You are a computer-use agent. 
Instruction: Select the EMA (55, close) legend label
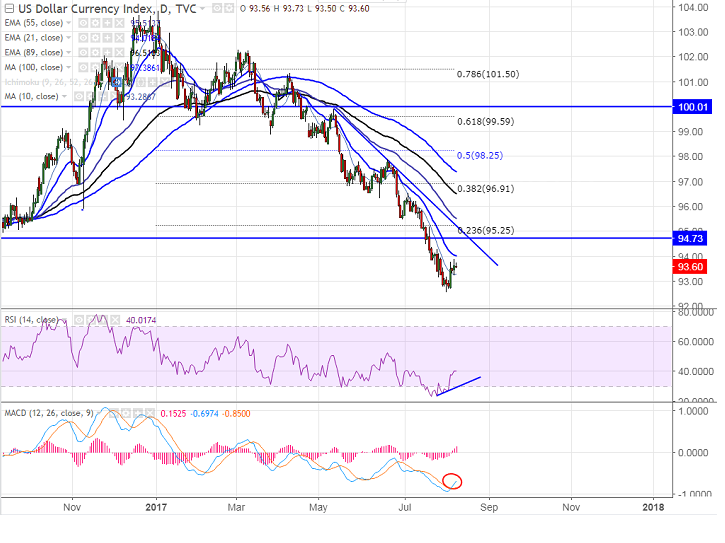[x=33, y=23]
